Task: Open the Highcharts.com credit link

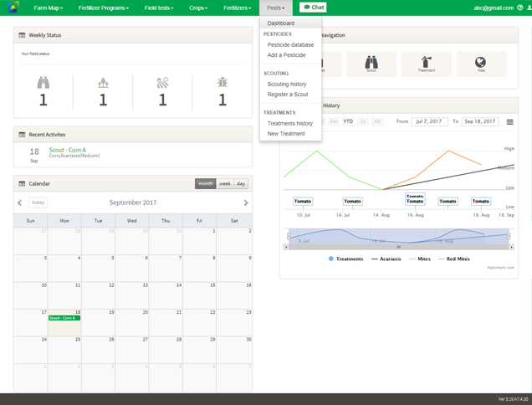Action: click(x=500, y=268)
